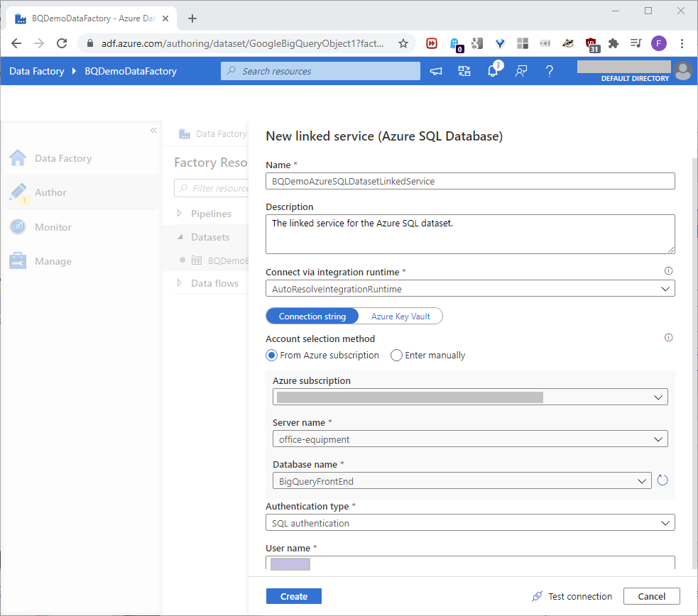Click the feedback person icon in header
Screen dimensions: 698x616
click(521, 71)
